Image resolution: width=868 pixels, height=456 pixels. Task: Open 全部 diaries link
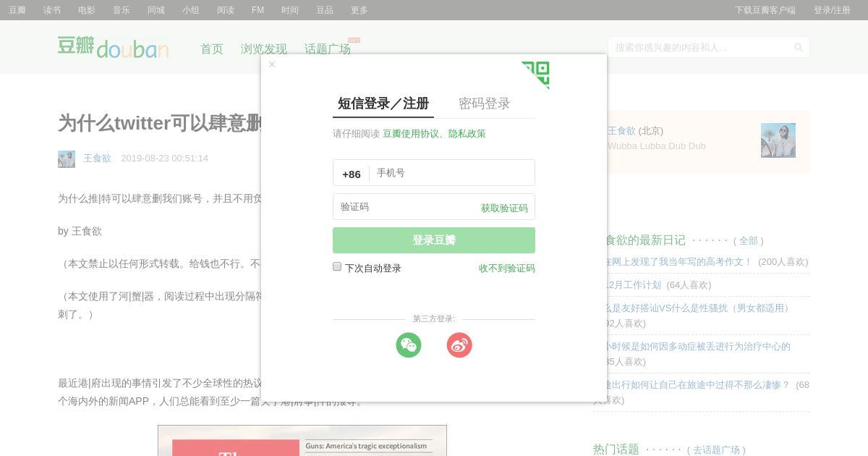749,241
